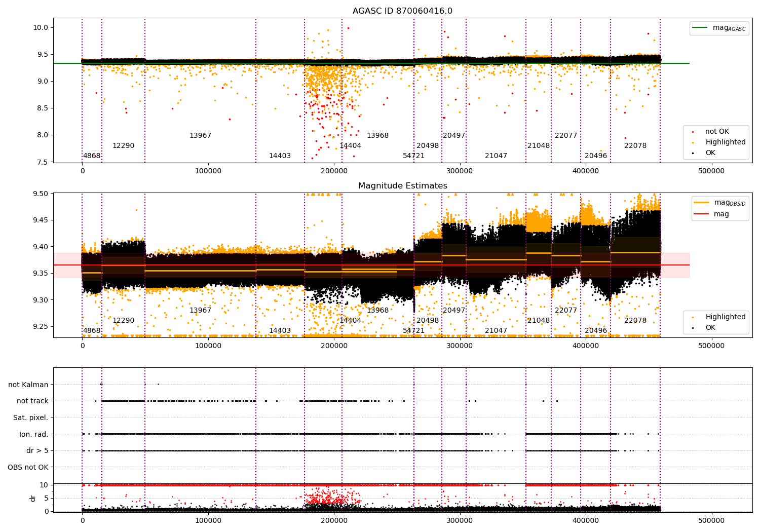Click the 9.45 y-axis tick of Magnitude Estimates plot
This screenshot has height=532, width=760.
click(41, 220)
